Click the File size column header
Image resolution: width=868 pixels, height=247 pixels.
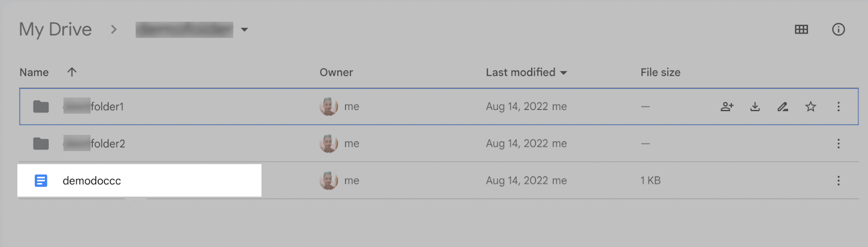tap(660, 72)
